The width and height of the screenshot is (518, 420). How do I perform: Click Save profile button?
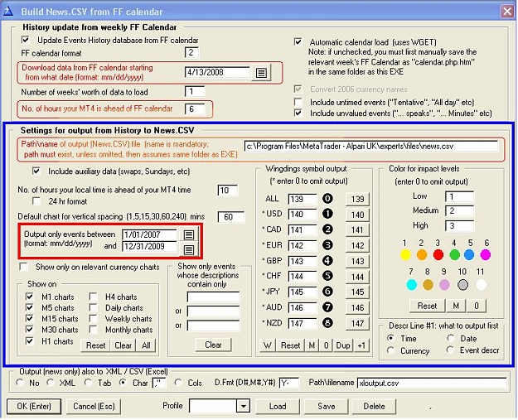tap(326, 406)
